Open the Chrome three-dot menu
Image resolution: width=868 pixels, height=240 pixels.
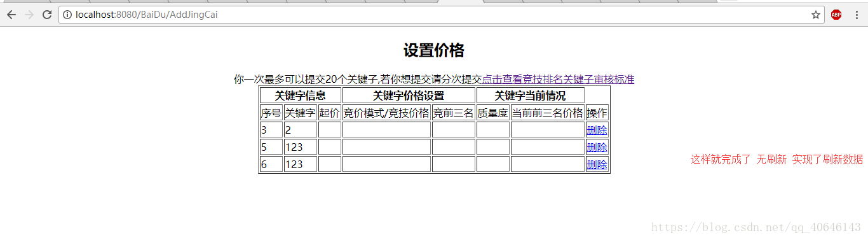[x=857, y=15]
